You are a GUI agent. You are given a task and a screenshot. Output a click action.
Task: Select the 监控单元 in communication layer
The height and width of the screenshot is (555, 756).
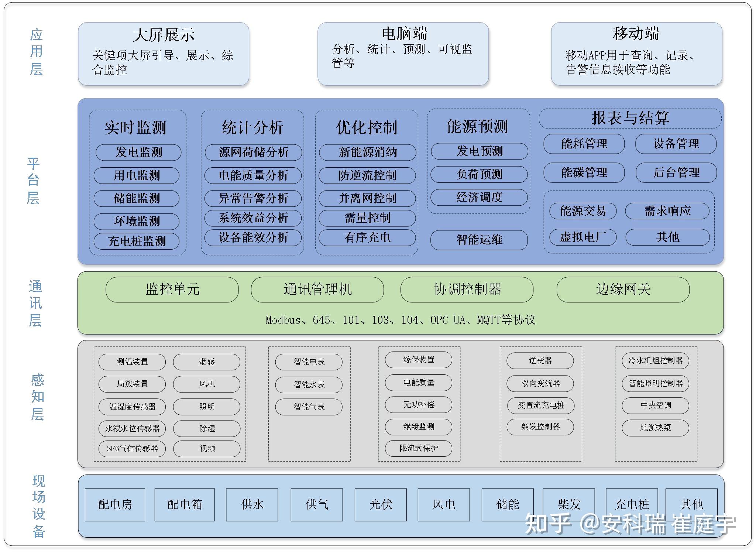172,290
